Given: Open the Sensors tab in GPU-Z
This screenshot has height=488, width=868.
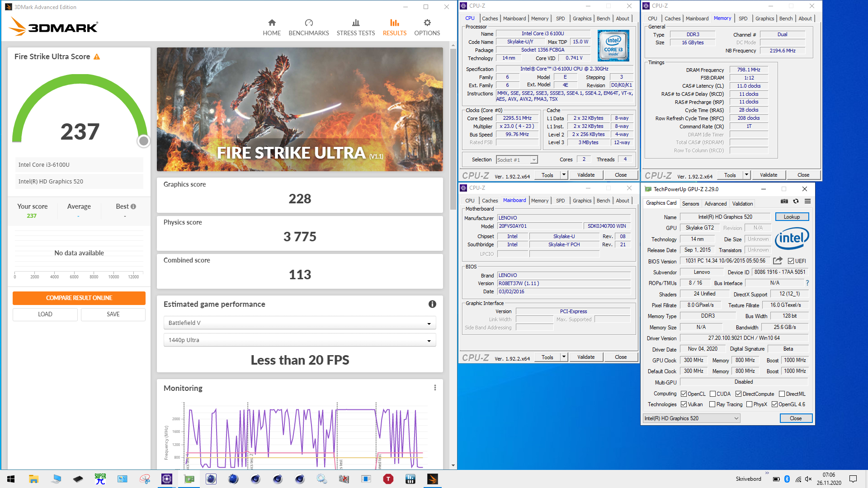Looking at the screenshot, I should coord(690,204).
